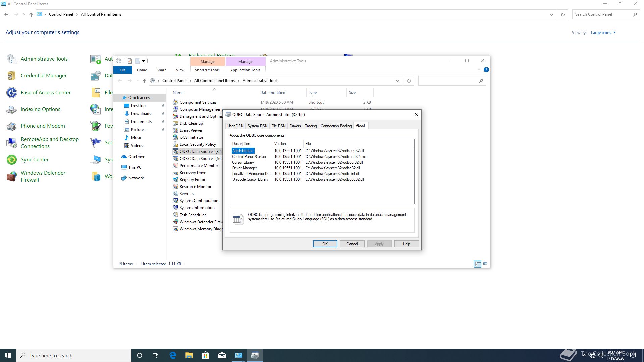The image size is (644, 362).
Task: Open Share ribbon tab
Action: coord(161,70)
